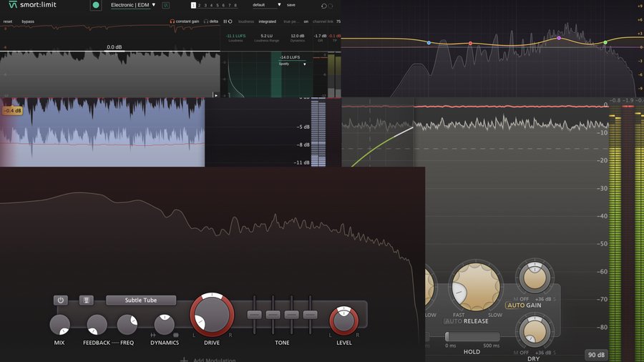644x362 pixels.
Task: Click the third TONE fader
Action: (292, 315)
